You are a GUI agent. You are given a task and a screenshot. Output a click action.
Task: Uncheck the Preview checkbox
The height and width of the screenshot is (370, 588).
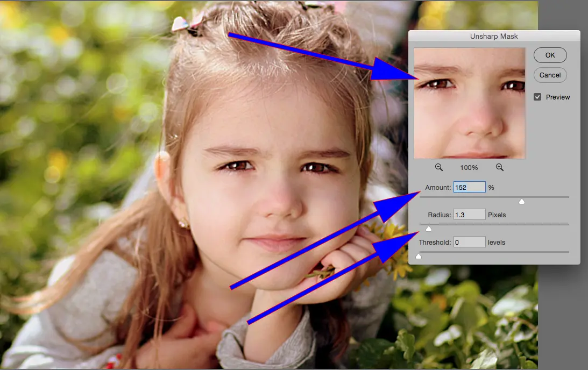537,97
